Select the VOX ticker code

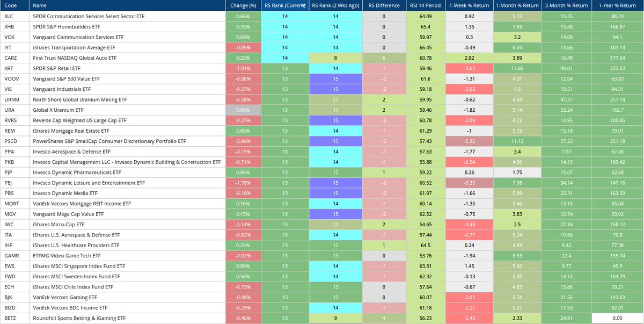pos(9,37)
